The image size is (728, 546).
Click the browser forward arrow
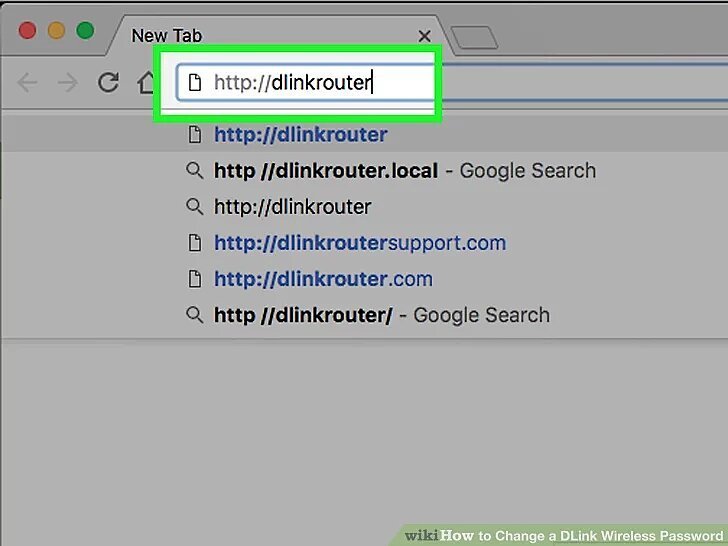pyautogui.click(x=68, y=83)
